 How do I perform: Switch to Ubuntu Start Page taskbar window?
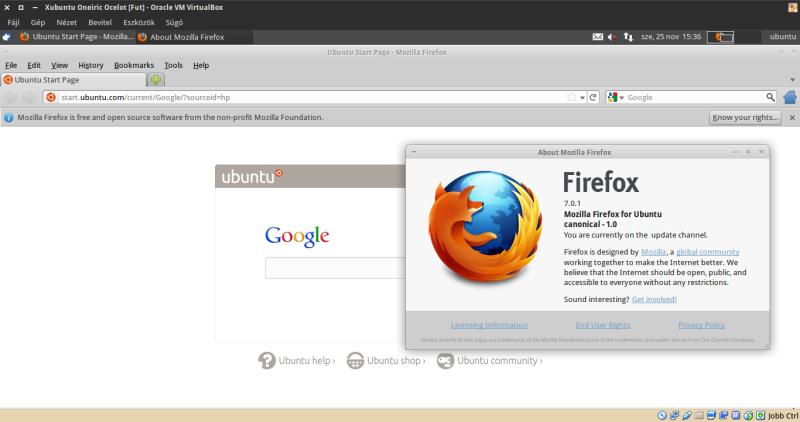coord(77,37)
